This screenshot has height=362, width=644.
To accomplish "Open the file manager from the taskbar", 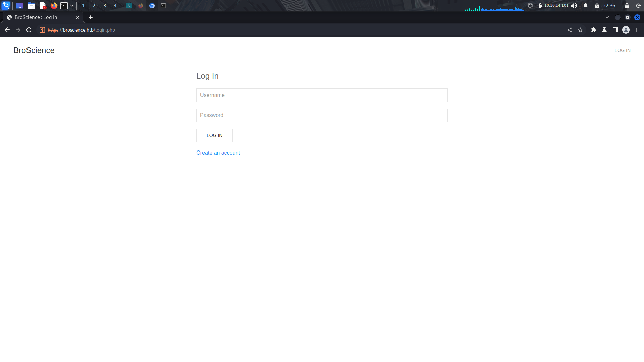I will click(x=31, y=6).
